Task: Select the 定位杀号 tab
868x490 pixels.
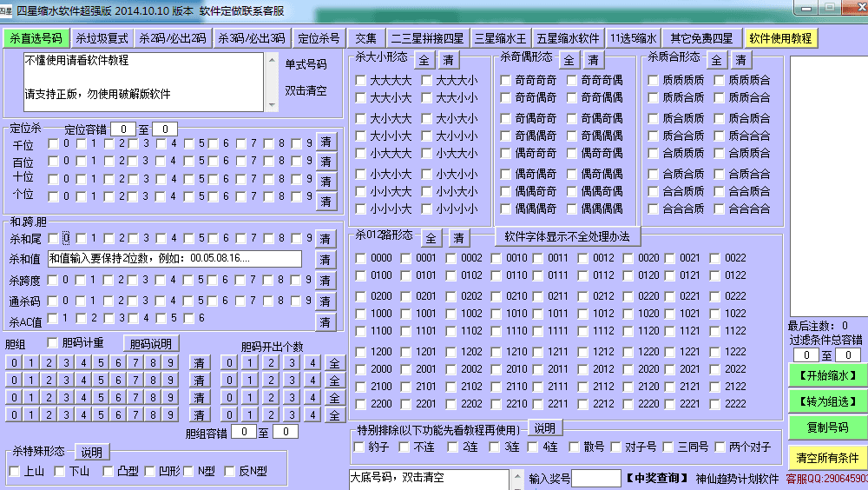Action: tap(319, 38)
